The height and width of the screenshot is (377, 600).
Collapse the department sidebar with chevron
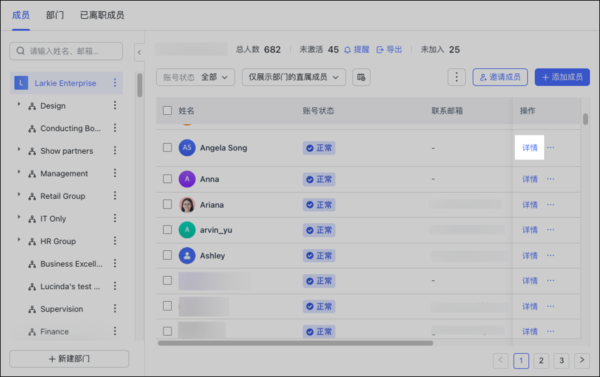pos(139,52)
